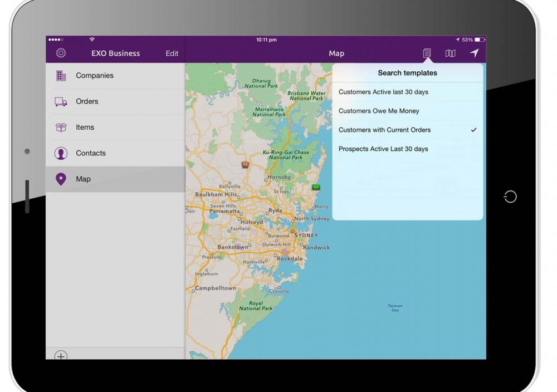Image resolution: width=557 pixels, height=392 pixels.
Task: Open the Items section
Action: (x=115, y=128)
